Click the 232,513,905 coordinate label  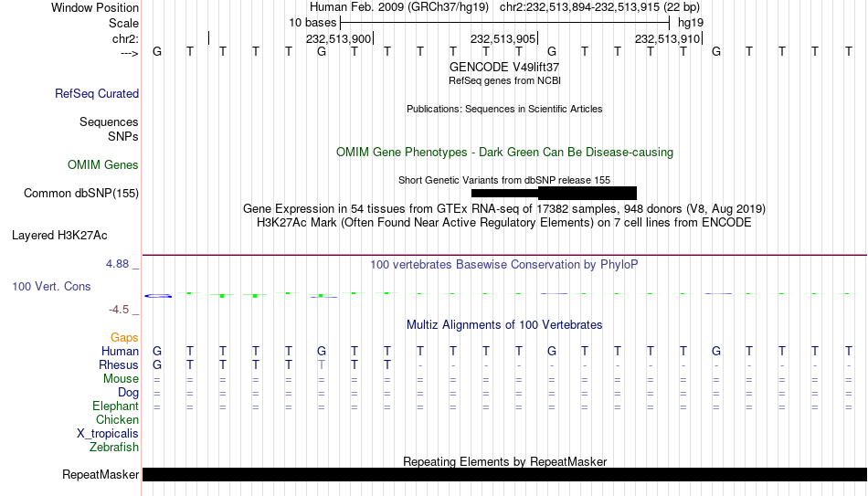point(503,38)
